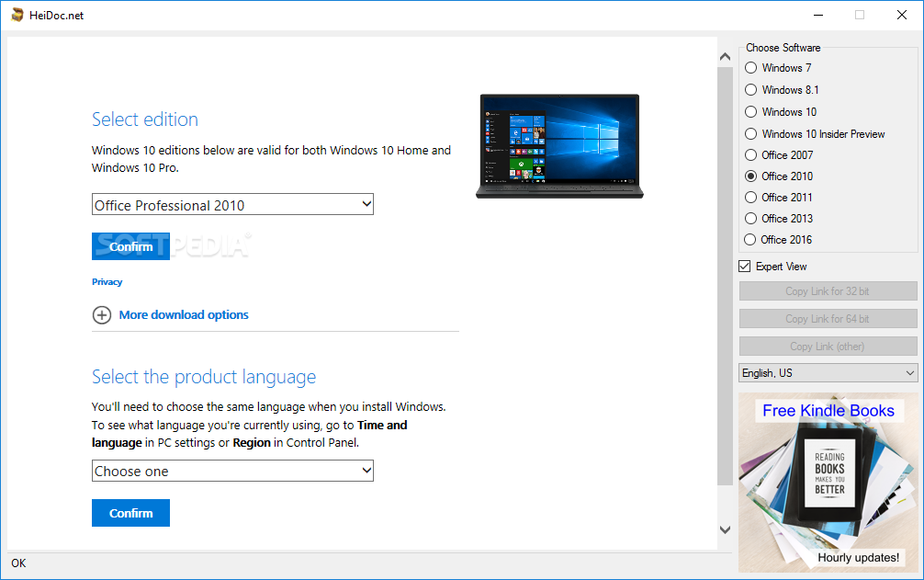Select the Windows 10 radio button
924x580 pixels.
point(750,112)
